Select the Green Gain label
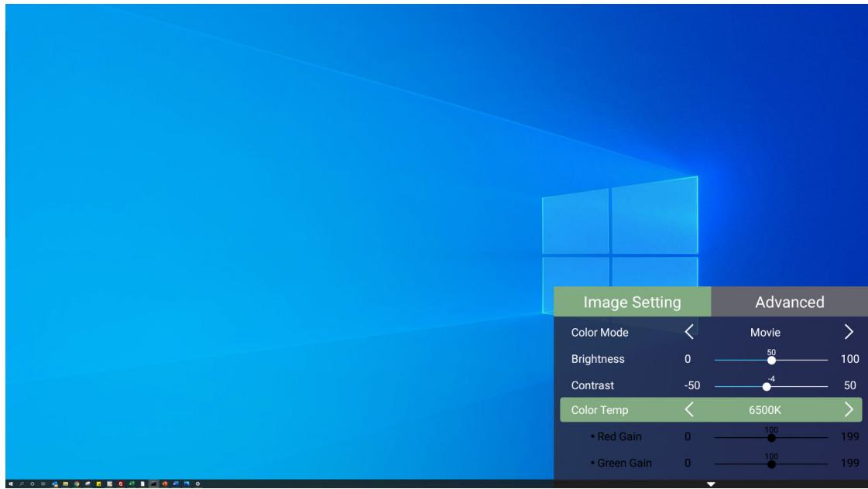 click(624, 463)
